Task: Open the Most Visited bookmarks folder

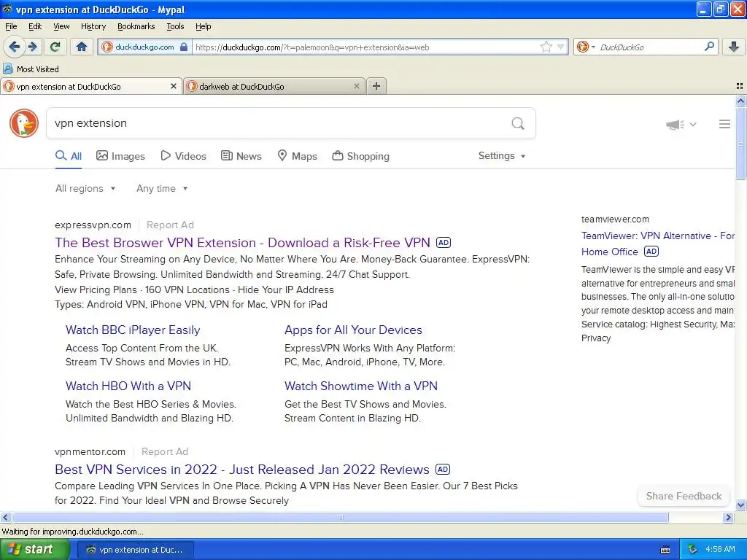Action: (x=31, y=69)
